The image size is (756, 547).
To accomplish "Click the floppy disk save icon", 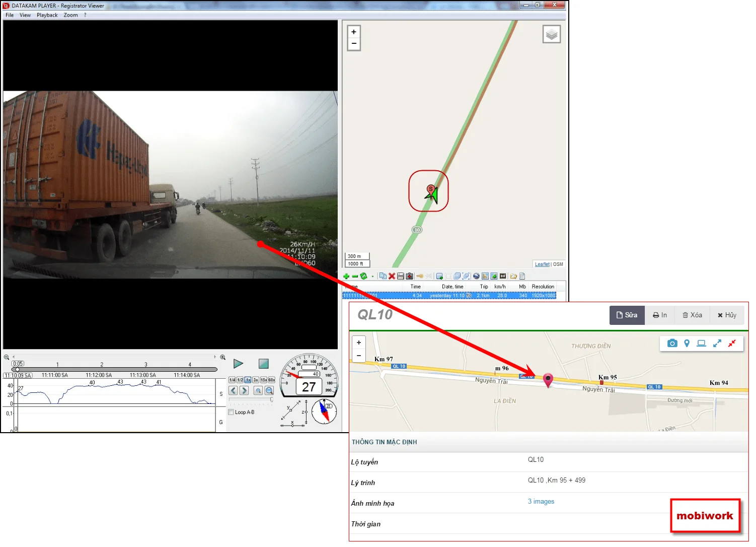I will (x=401, y=276).
